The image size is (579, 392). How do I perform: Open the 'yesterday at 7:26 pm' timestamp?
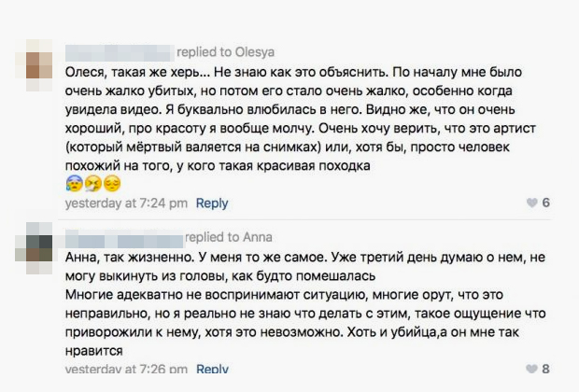126,369
